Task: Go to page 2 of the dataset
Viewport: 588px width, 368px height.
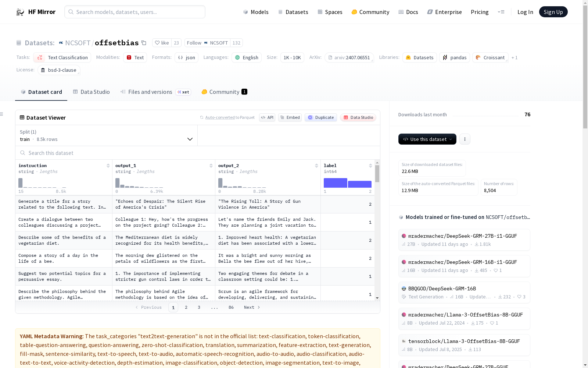Action: [x=186, y=307]
